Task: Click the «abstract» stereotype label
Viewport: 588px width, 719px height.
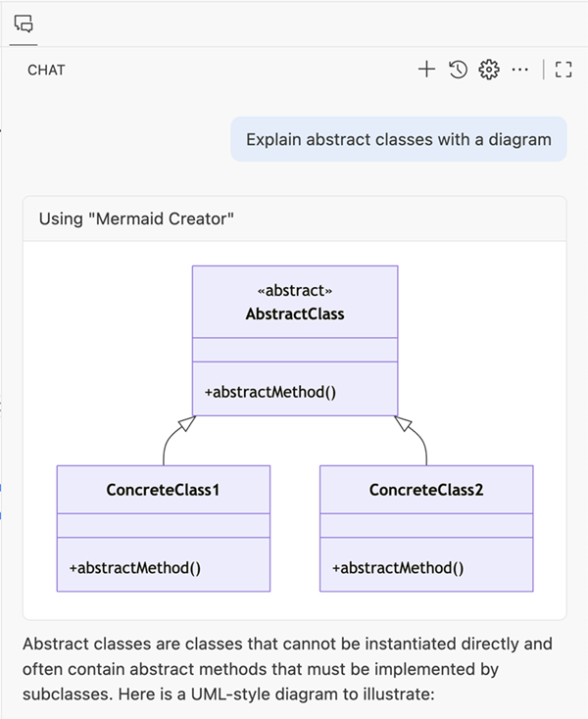Action: (295, 292)
